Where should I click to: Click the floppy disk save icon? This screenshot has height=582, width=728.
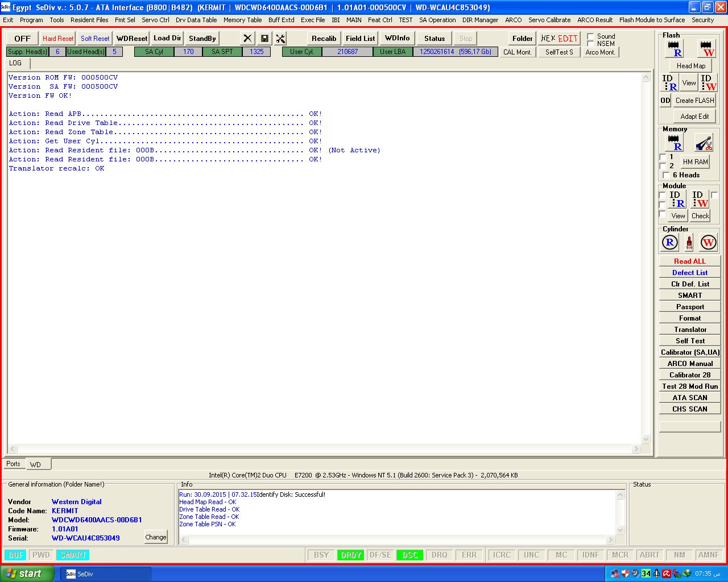click(264, 38)
